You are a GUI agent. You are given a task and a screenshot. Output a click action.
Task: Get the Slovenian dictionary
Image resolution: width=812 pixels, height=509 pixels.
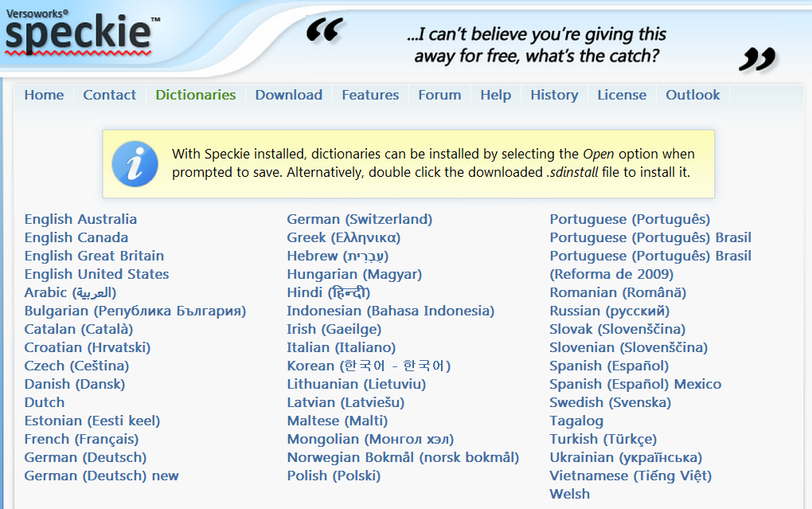629,348
